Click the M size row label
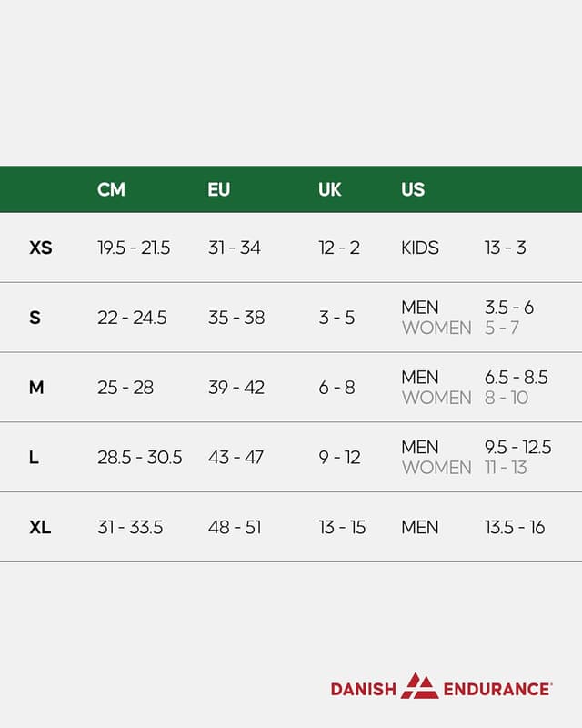The height and width of the screenshot is (728, 582). tap(36, 388)
